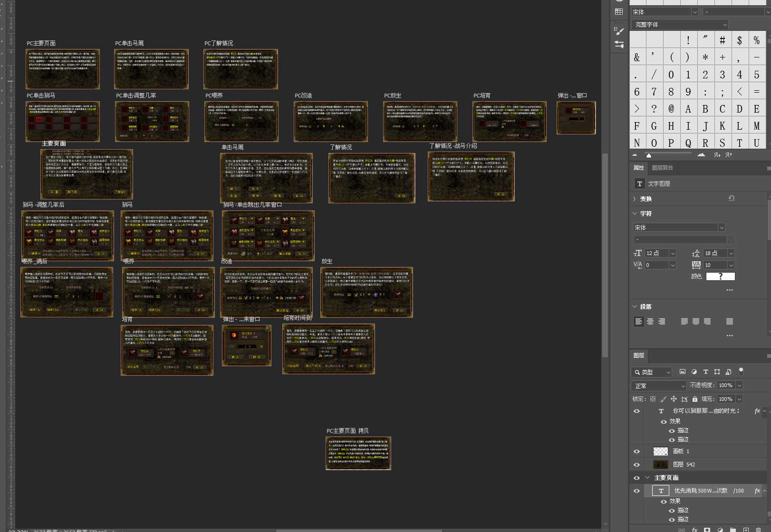Viewport: 771px width, 532px height.
Task: Toggle 效果 visibility under 优先消耗500W layer
Action: click(x=664, y=501)
